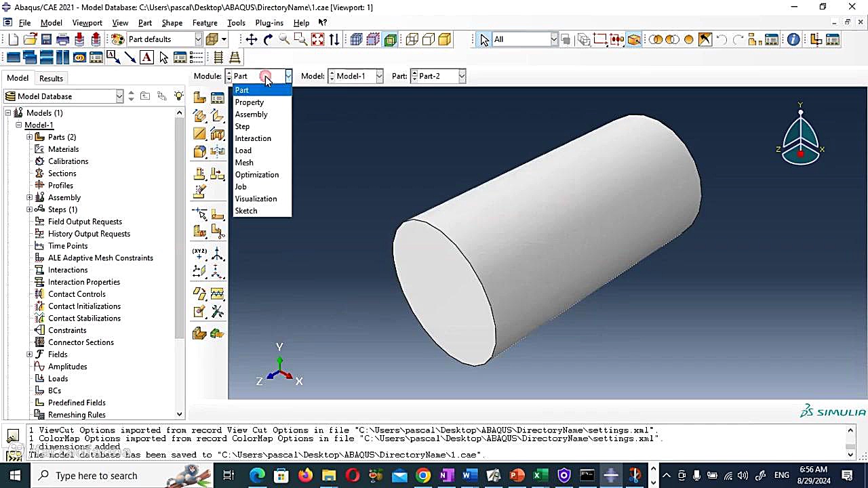Click the Query Information icon
Image resolution: width=868 pixels, height=488 pixels.
tap(793, 40)
